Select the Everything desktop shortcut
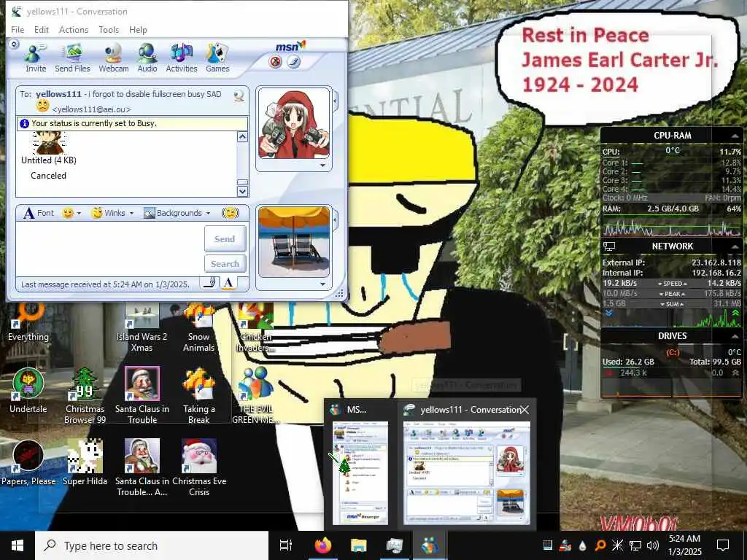Screen dimensions: 747x560 coord(28,322)
